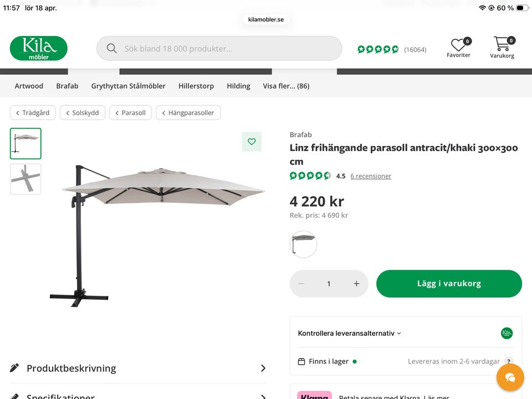
Task: Open the Kontrollera leveransalternativ options
Action: 349,333
